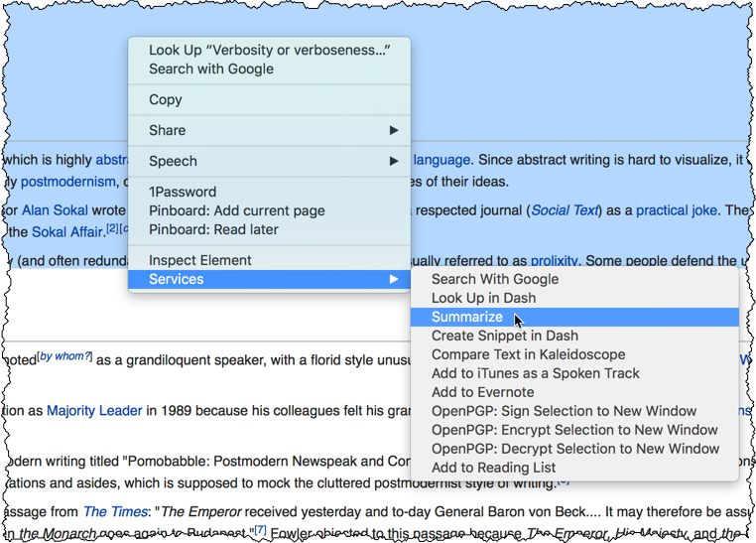Choose OpenPGP: Sign Selection to New Window
The image size is (756, 543).
pos(564,411)
